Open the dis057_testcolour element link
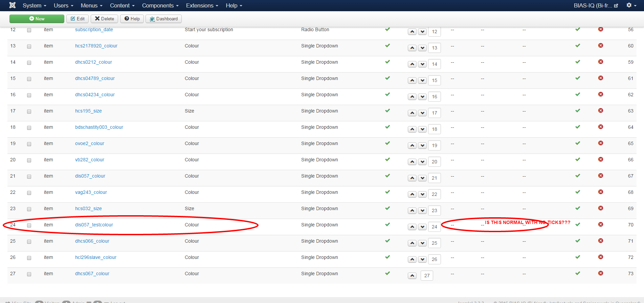Screen dimensions: 644x303 94,225
